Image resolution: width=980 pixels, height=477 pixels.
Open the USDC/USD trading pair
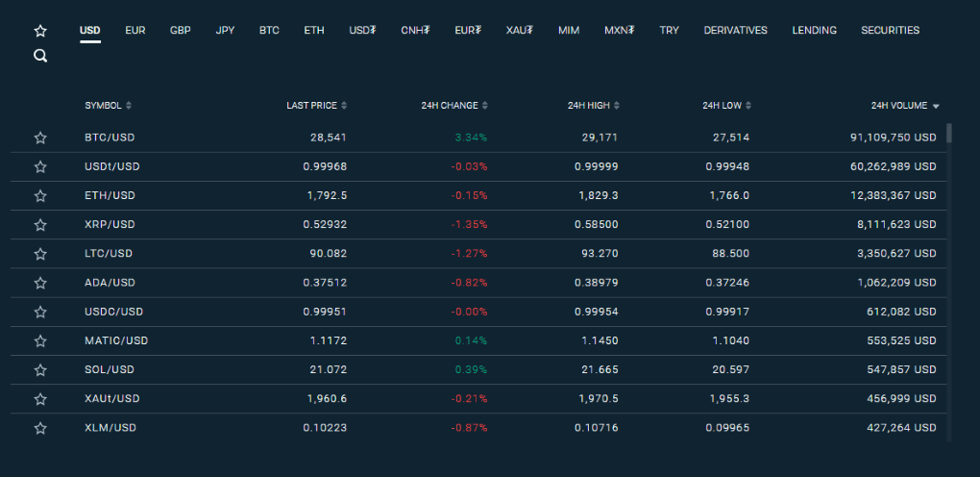[x=113, y=312]
